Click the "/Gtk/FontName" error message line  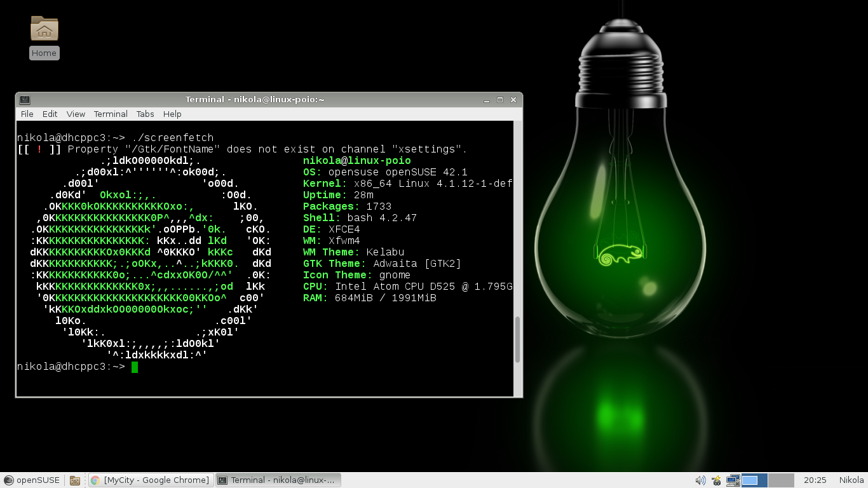pos(243,149)
